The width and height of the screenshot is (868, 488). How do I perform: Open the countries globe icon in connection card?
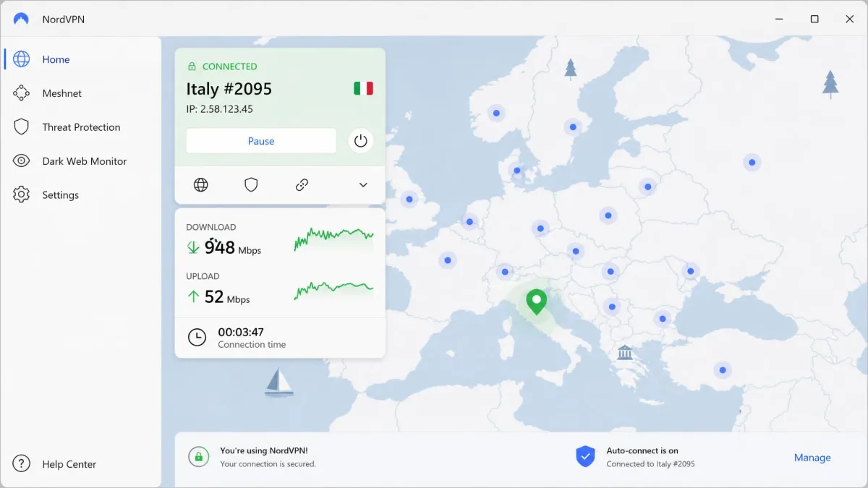201,185
